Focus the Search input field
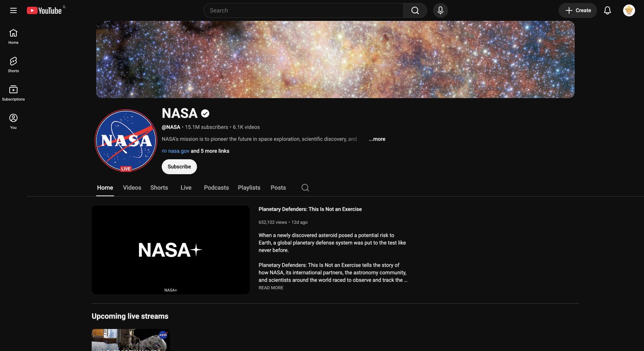The height and width of the screenshot is (351, 644). (303, 10)
